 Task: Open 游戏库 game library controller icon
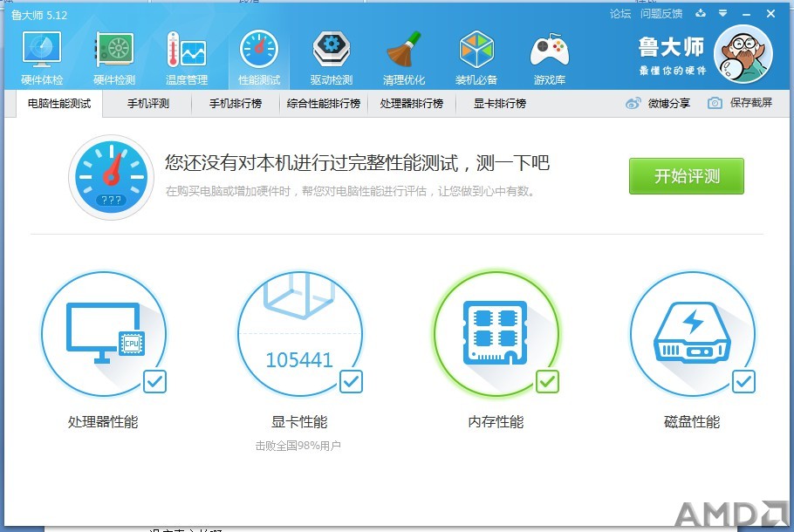point(550,58)
